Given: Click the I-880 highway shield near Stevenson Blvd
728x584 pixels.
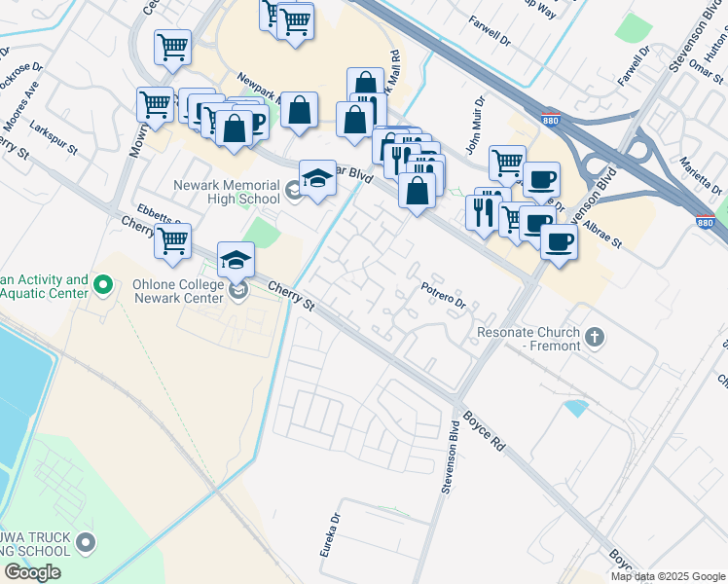Looking at the screenshot, I should pos(551,120).
